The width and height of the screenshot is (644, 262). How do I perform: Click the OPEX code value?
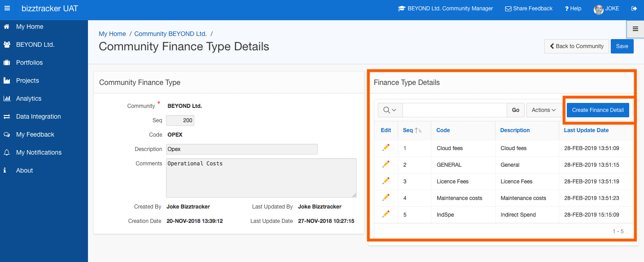point(175,135)
